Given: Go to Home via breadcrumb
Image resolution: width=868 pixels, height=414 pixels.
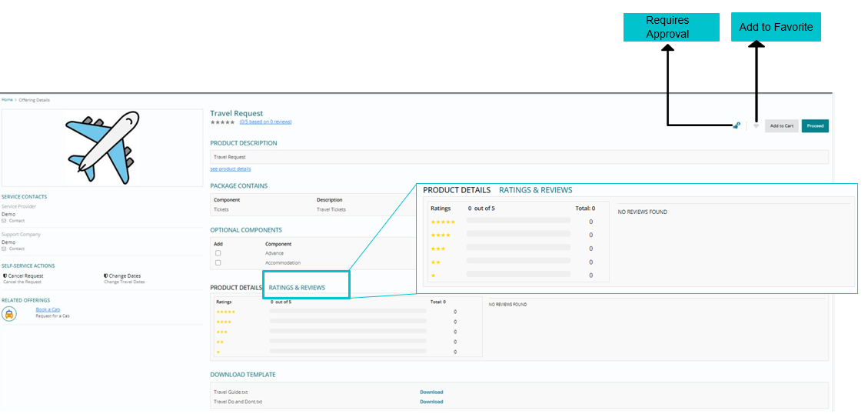Looking at the screenshot, I should click(7, 100).
